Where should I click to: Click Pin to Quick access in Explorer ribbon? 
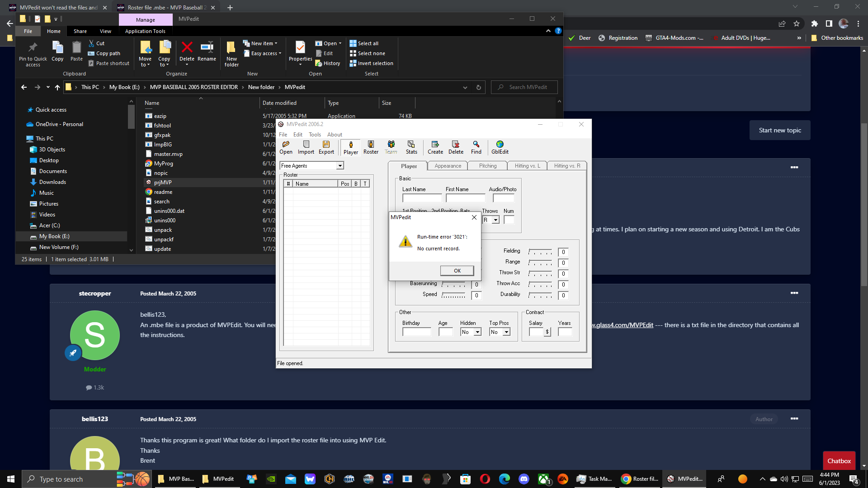(x=33, y=54)
